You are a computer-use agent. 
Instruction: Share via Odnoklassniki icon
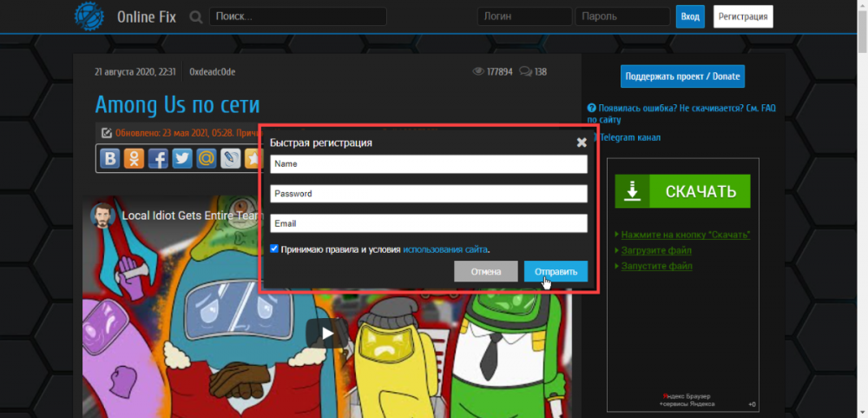click(134, 158)
